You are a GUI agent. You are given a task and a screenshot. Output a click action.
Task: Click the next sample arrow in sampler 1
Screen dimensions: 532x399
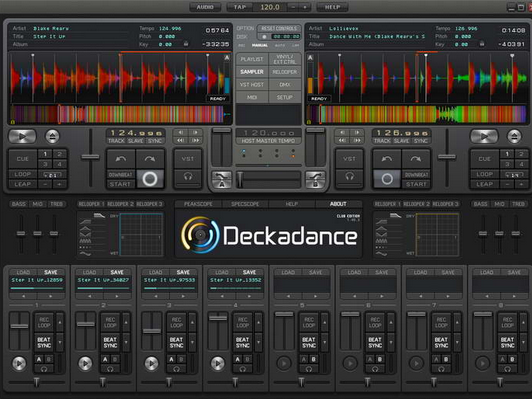pos(51,296)
